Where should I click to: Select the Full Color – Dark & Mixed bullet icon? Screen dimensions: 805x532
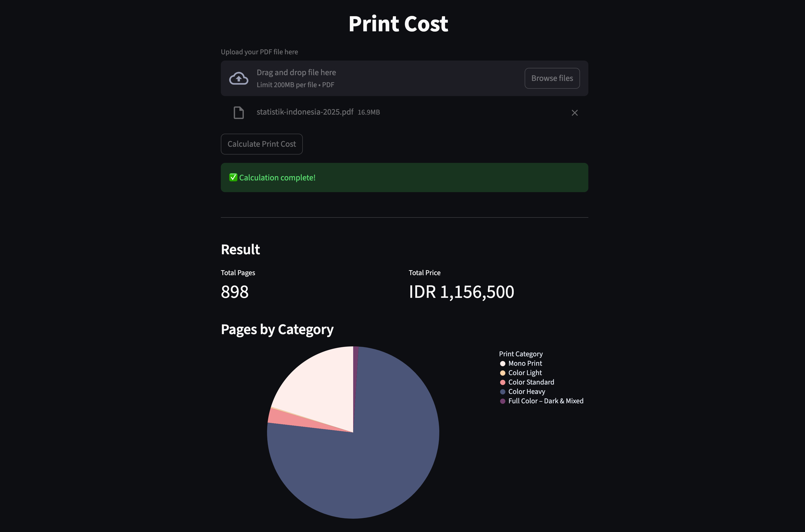(x=502, y=401)
